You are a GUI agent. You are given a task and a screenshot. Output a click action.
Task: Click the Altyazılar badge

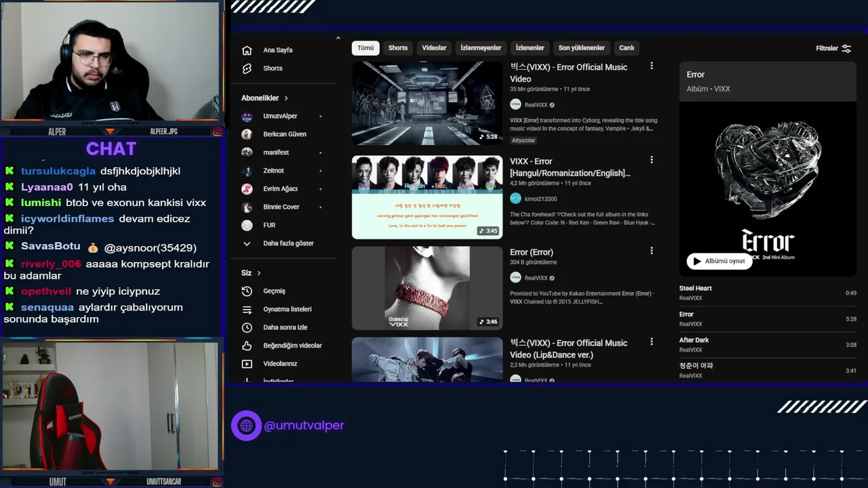524,140
